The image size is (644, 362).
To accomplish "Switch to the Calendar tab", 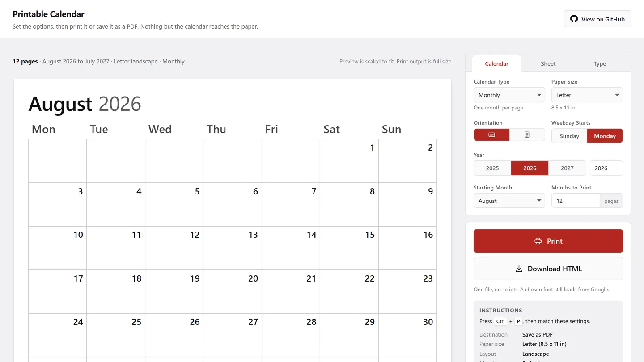I will pyautogui.click(x=496, y=63).
